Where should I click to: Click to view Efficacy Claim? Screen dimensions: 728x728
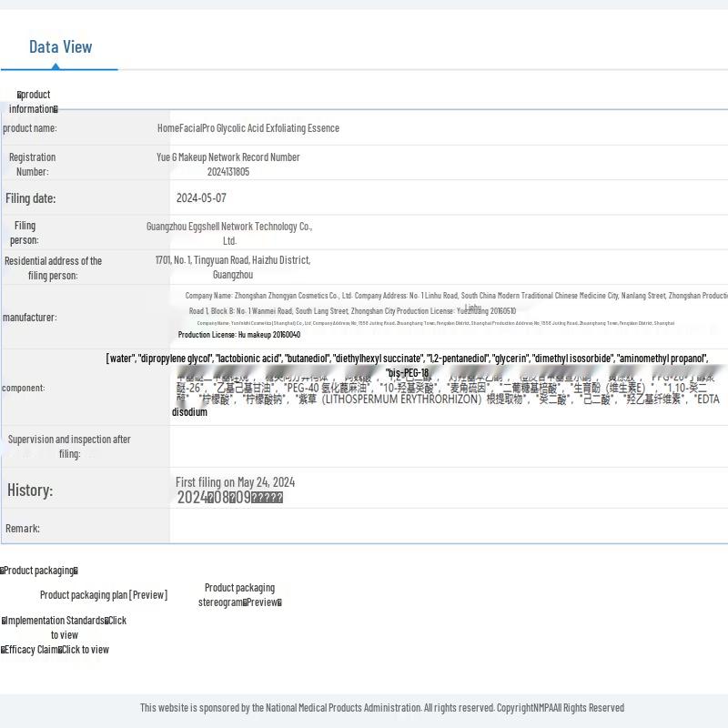click(56, 650)
